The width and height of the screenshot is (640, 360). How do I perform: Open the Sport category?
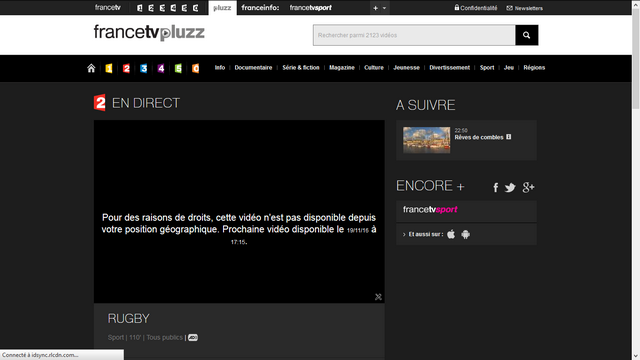click(x=487, y=68)
